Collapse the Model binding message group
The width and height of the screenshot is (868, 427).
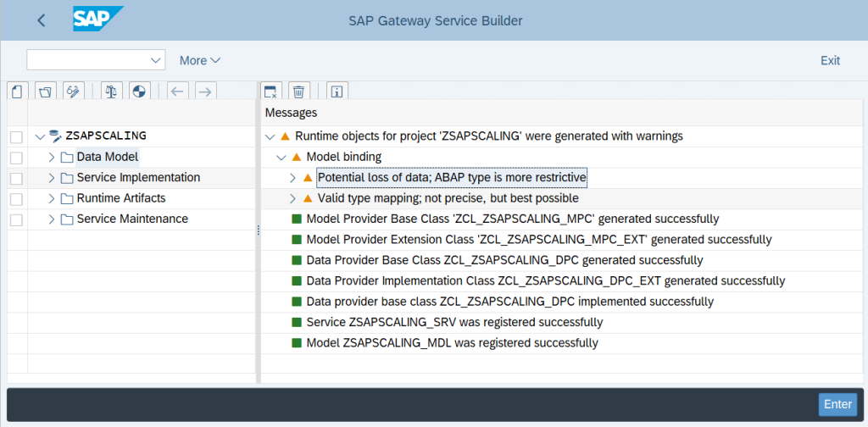click(281, 158)
